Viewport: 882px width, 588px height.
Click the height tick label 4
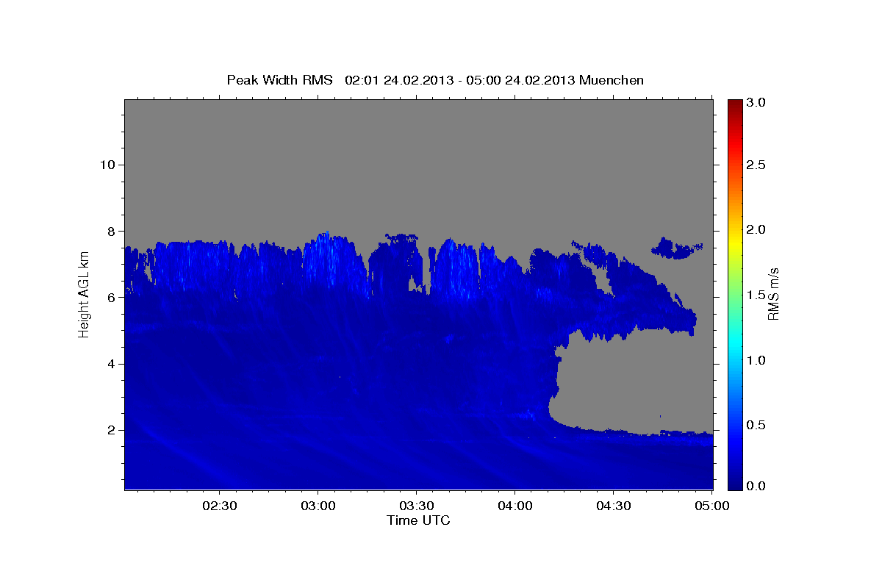(x=112, y=364)
